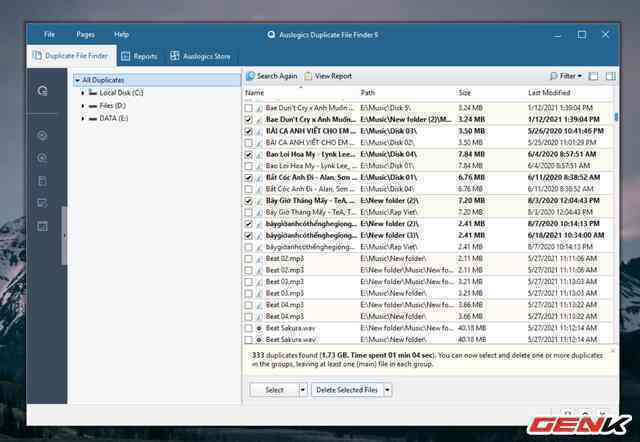Screen dimensions: 640x442
Task: Open the Select button dropdown arrow
Action: point(302,390)
